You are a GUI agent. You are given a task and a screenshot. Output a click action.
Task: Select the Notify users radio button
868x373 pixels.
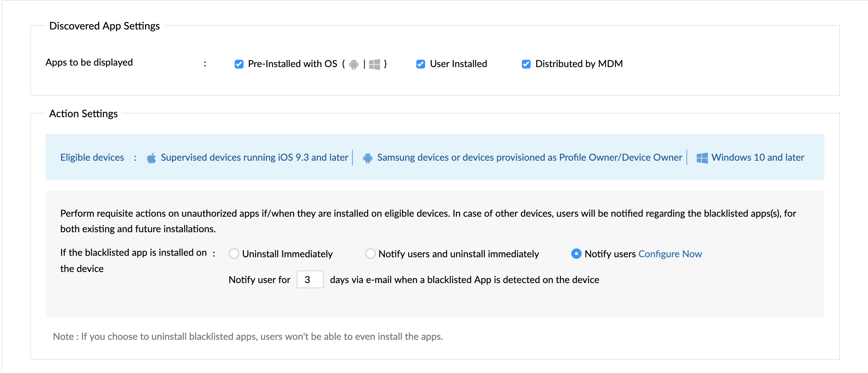(x=576, y=254)
